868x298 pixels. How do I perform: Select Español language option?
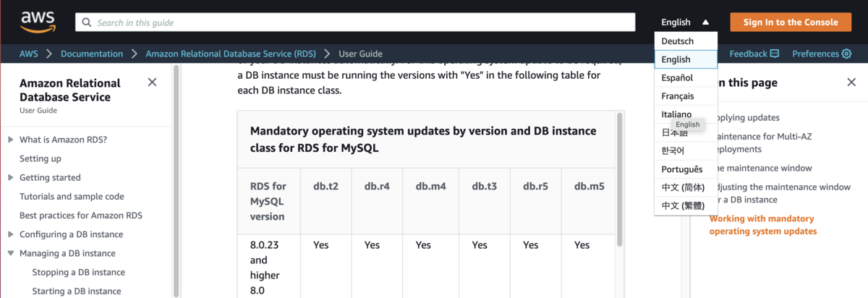pyautogui.click(x=686, y=77)
